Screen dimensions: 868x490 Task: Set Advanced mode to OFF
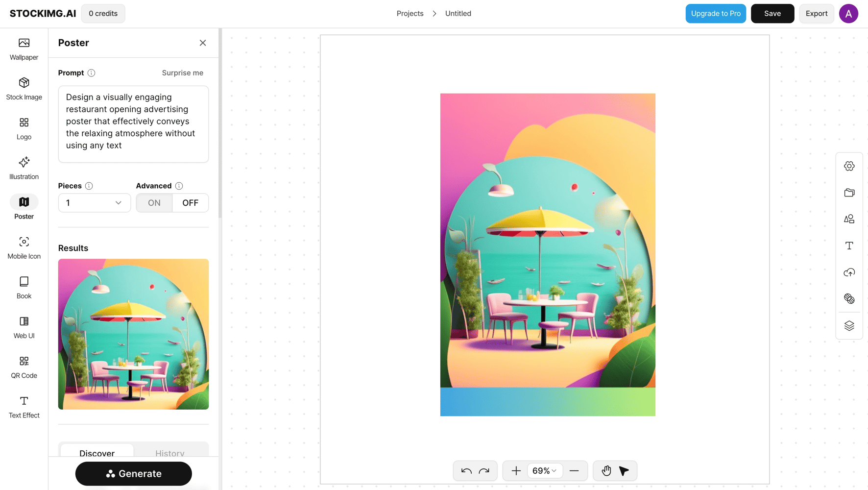pyautogui.click(x=190, y=202)
